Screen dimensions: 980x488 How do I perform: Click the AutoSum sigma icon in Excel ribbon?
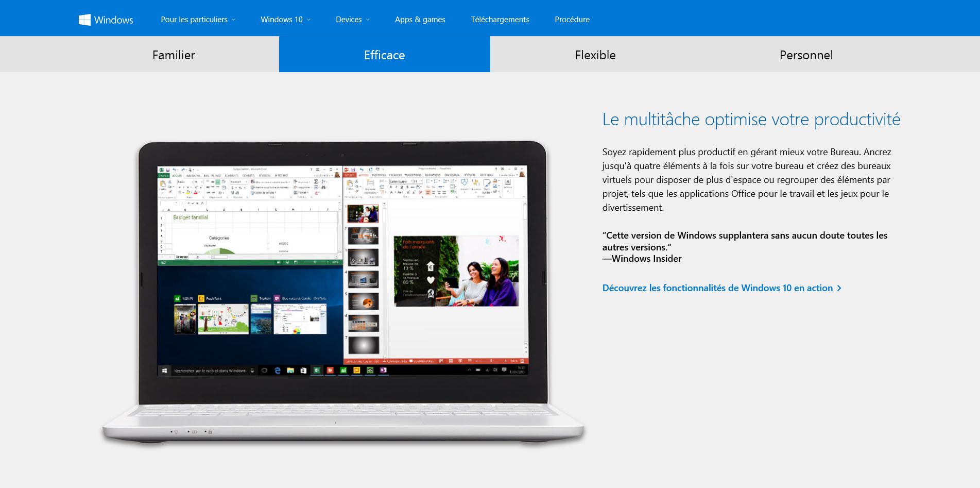pyautogui.click(x=316, y=182)
